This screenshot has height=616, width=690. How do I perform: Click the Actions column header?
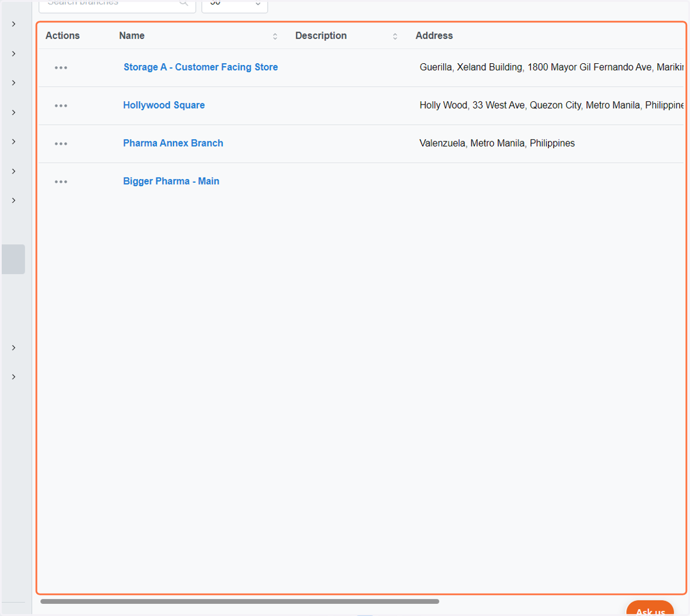point(63,36)
